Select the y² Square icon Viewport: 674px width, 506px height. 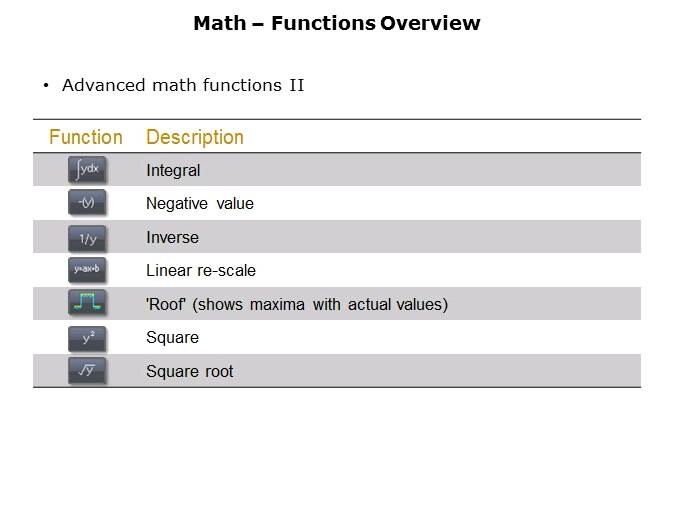[x=87, y=338]
